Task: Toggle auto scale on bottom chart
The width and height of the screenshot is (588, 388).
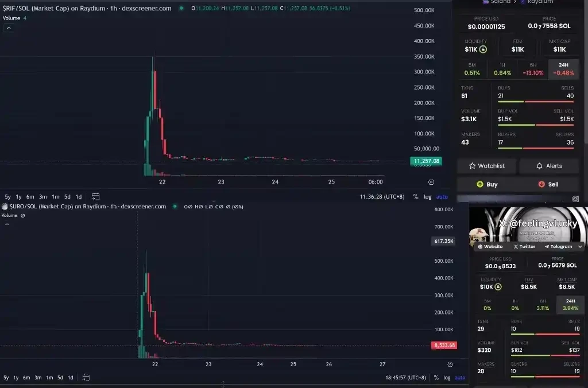Action: point(460,378)
